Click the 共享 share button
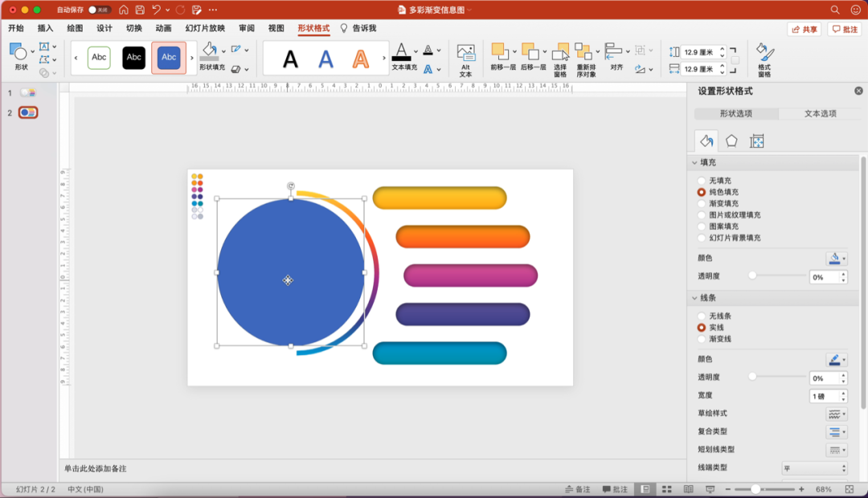 click(x=805, y=29)
